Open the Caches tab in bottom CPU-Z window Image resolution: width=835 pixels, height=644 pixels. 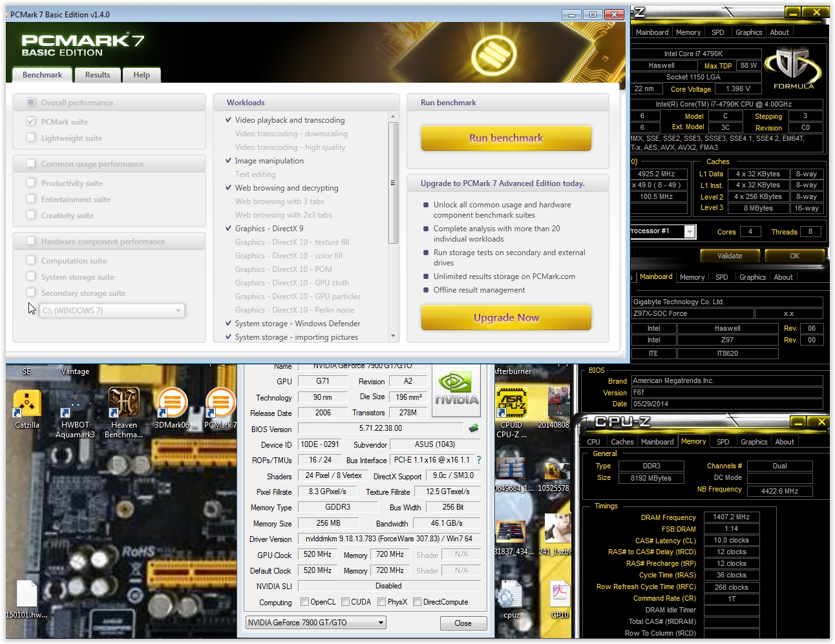tap(622, 442)
